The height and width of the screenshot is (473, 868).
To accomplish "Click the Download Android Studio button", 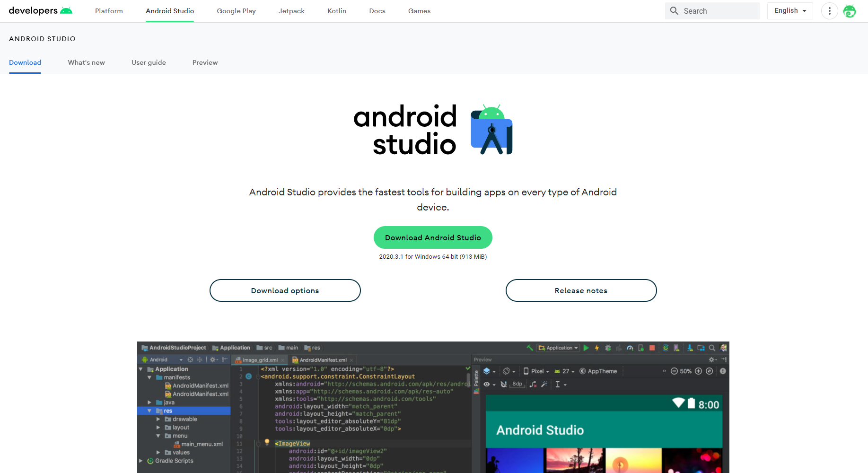I will 433,237.
